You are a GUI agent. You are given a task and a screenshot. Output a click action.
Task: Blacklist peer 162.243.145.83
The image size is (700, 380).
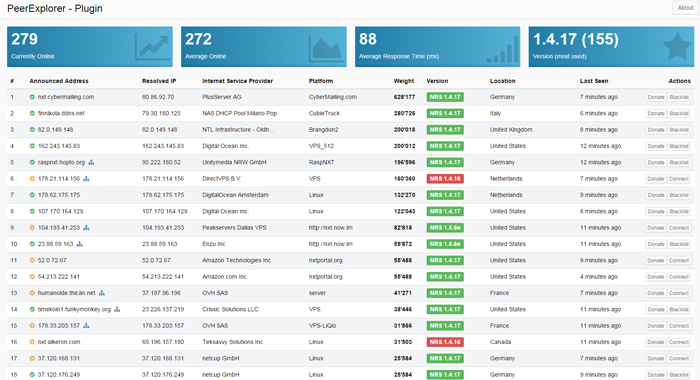[679, 146]
